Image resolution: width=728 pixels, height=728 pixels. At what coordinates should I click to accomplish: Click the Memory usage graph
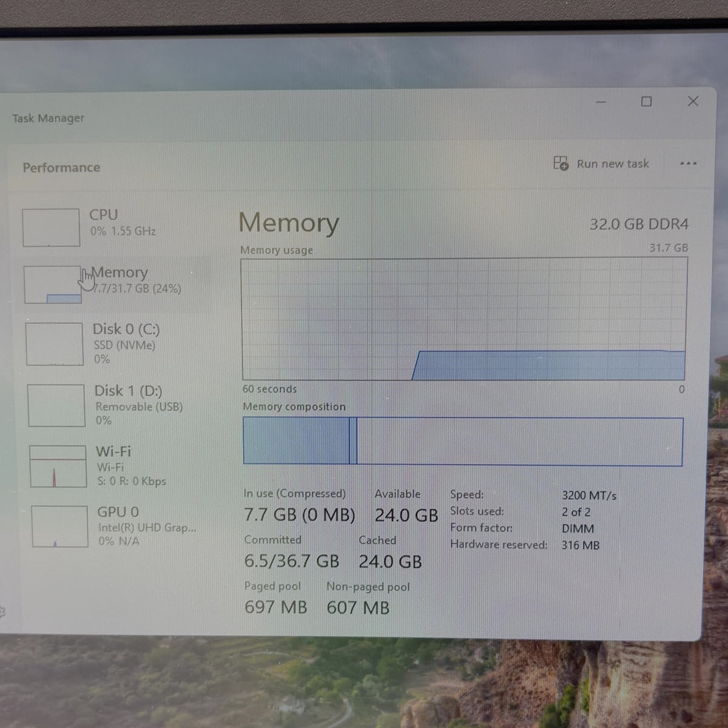pyautogui.click(x=464, y=319)
